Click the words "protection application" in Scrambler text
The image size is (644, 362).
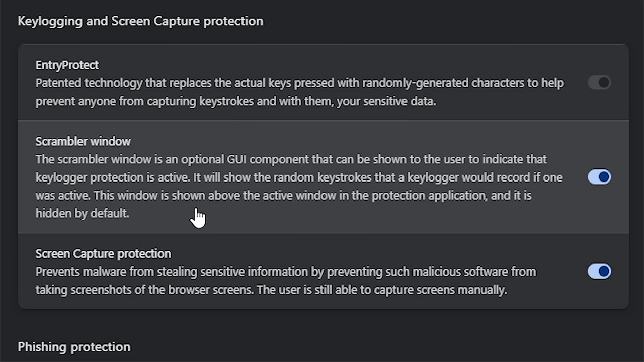[x=428, y=195]
